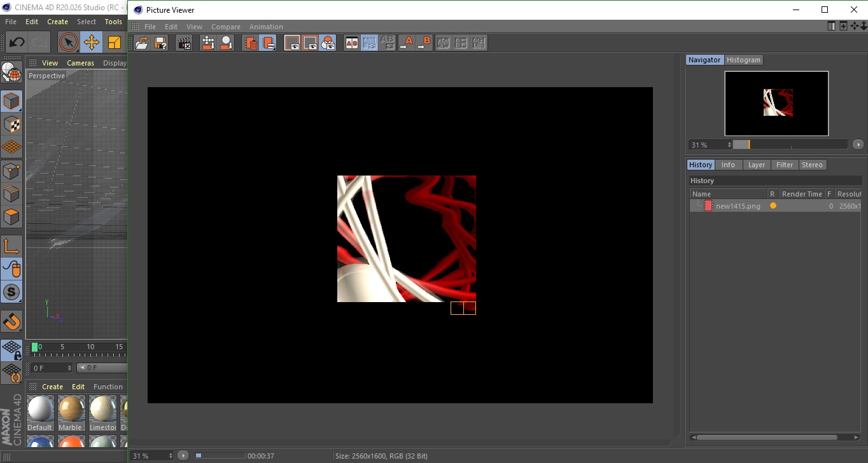Click the Set as B compare icon
868x463 pixels.
point(424,43)
